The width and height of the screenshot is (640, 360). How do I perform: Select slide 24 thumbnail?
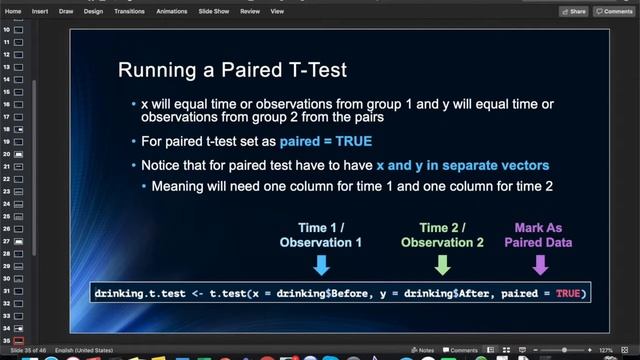coord(18,204)
